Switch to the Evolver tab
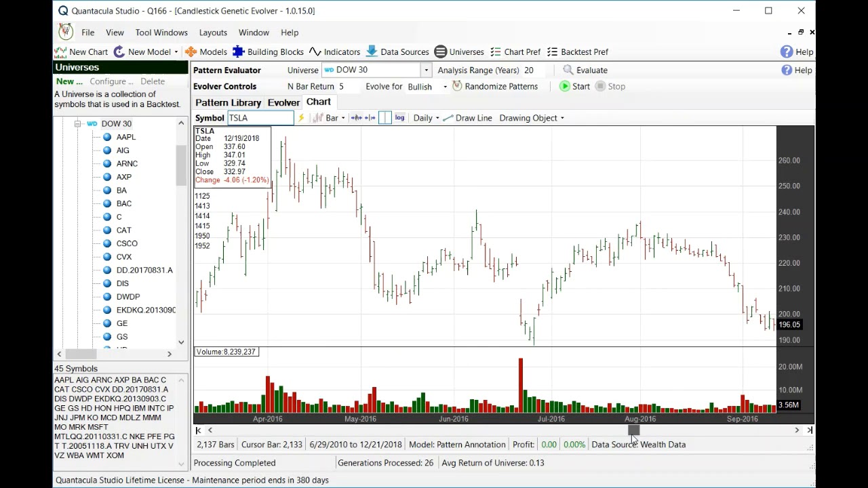The width and height of the screenshot is (868, 488). 283,102
